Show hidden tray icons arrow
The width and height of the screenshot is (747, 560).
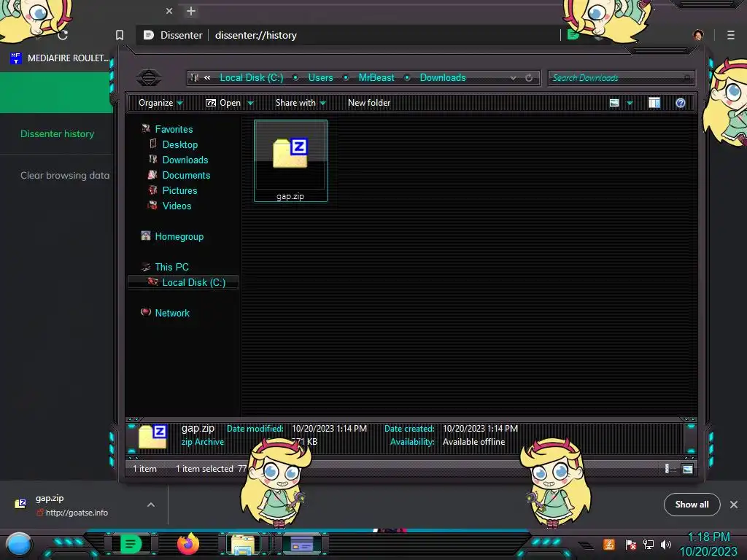586,545
